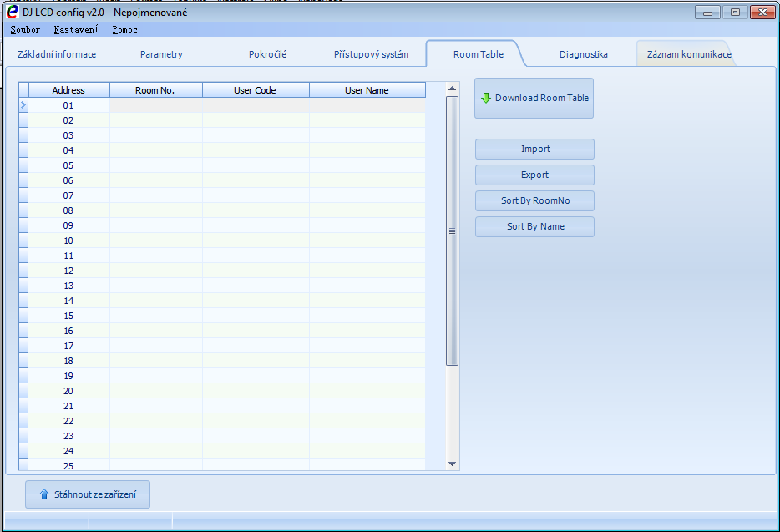The image size is (780, 532).
Task: Select address cell 07
Action: tap(68, 195)
